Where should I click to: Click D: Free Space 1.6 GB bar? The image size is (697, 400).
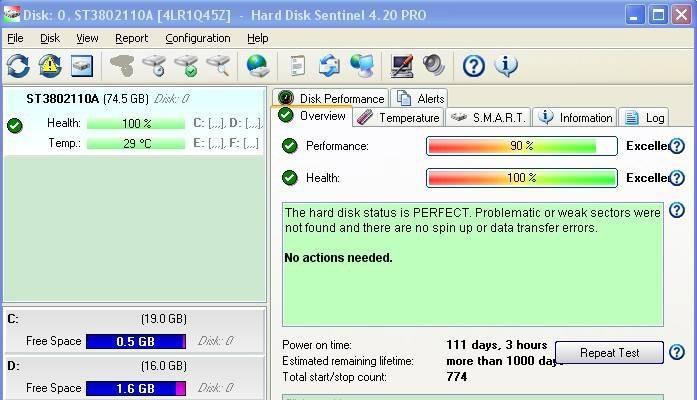(136, 388)
